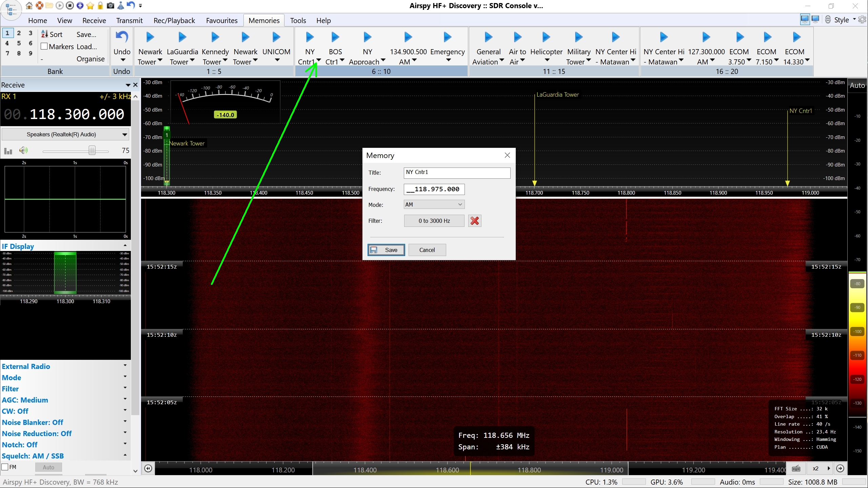The image size is (868, 488).
Task: Tick the FM squelch checkbox
Action: click(x=5, y=467)
